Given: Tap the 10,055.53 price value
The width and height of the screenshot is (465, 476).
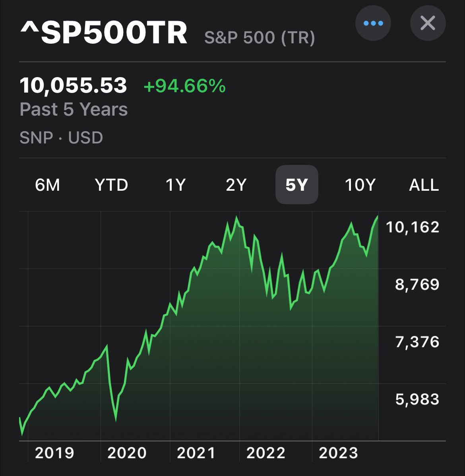Looking at the screenshot, I should 74,85.
